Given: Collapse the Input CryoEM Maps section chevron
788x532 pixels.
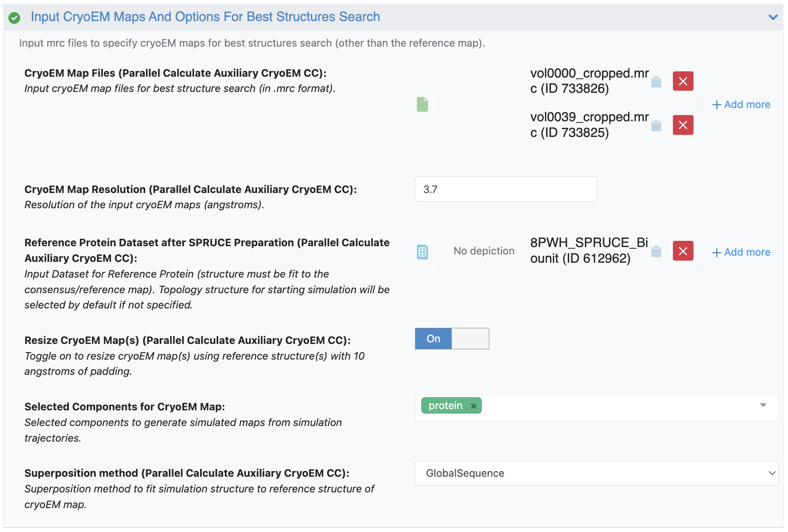Looking at the screenshot, I should click(x=773, y=17).
